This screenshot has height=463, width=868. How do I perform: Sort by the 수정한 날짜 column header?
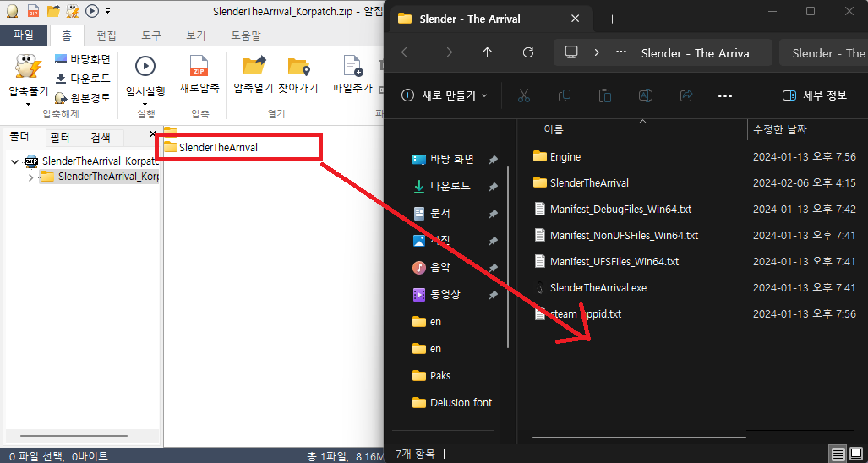779,130
